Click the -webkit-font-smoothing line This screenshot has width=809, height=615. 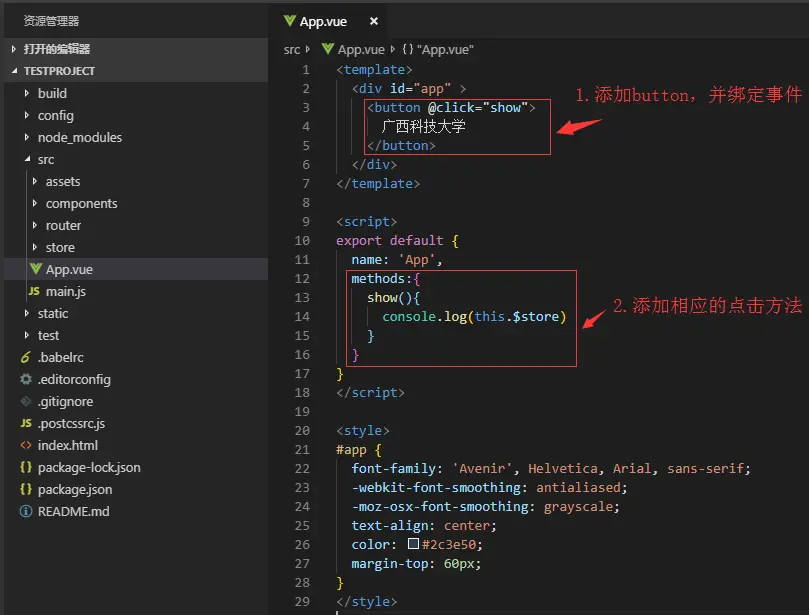click(489, 488)
